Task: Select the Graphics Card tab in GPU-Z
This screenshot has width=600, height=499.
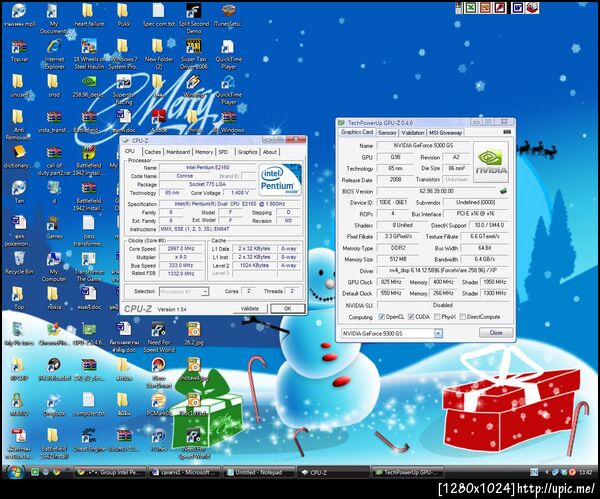Action: [357, 132]
